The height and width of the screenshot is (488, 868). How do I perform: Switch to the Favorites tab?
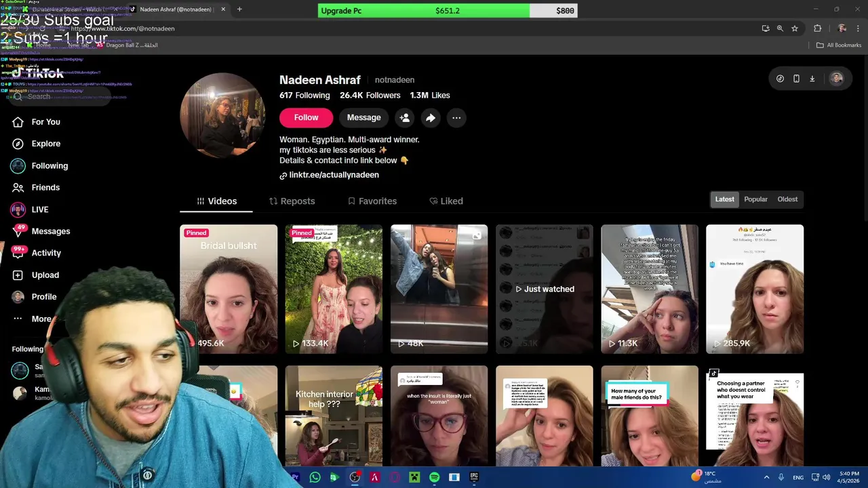point(372,201)
